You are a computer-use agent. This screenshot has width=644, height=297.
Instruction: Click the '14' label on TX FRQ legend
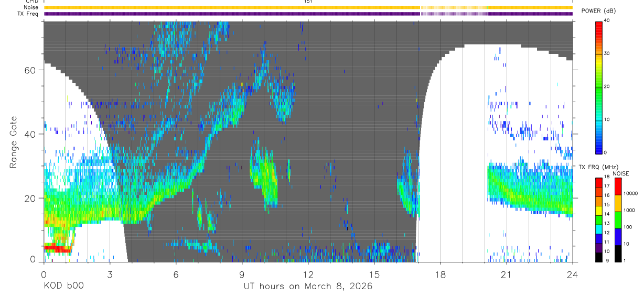point(606,214)
